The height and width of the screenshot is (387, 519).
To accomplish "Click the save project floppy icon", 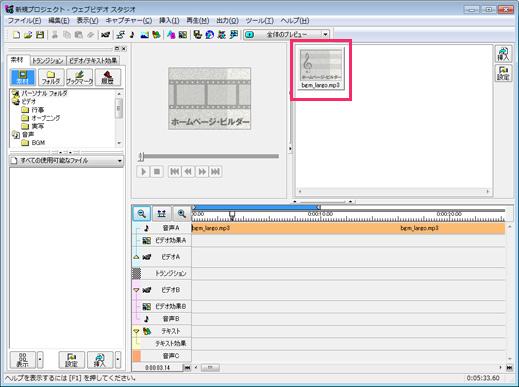I will coord(40,35).
